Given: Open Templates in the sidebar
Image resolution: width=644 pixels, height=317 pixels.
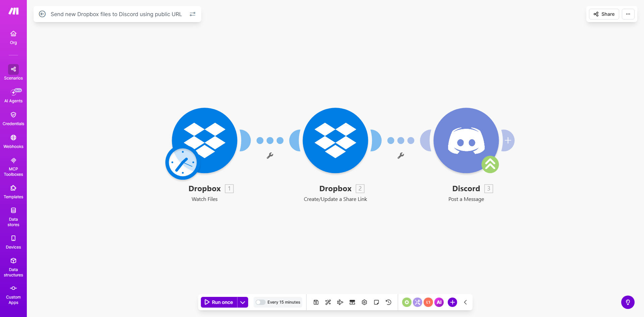Looking at the screenshot, I should point(13,192).
